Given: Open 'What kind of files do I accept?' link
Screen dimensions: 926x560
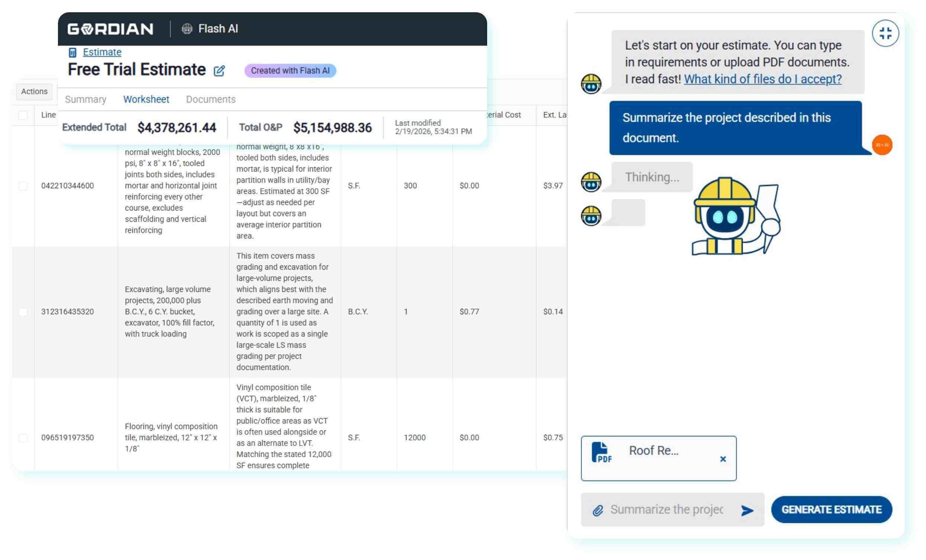Looking at the screenshot, I should [x=763, y=79].
